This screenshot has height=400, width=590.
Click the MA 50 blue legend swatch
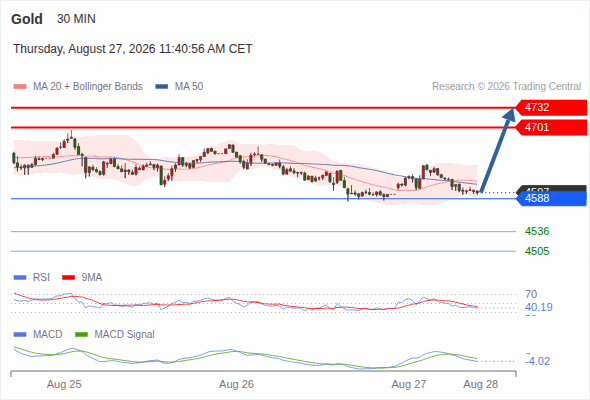coord(162,87)
